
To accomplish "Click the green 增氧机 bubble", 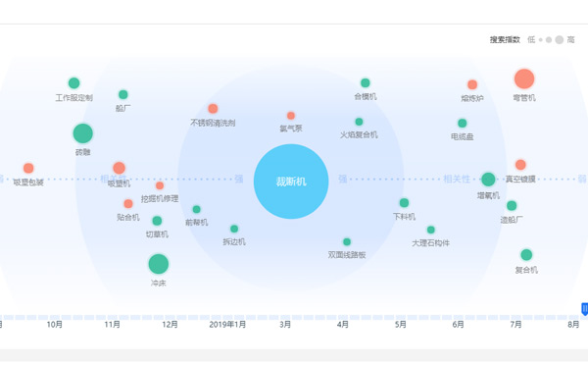I will pyautogui.click(x=488, y=180).
